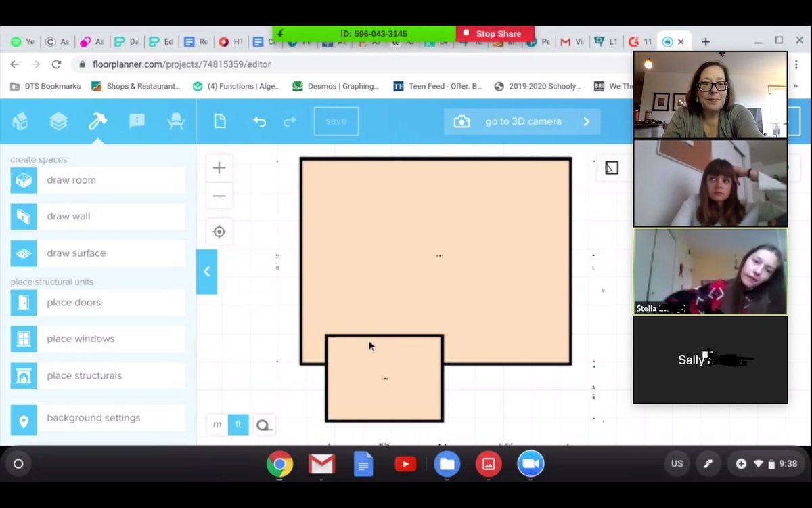Click the new page icon near undo
812x508 pixels.
pos(219,121)
